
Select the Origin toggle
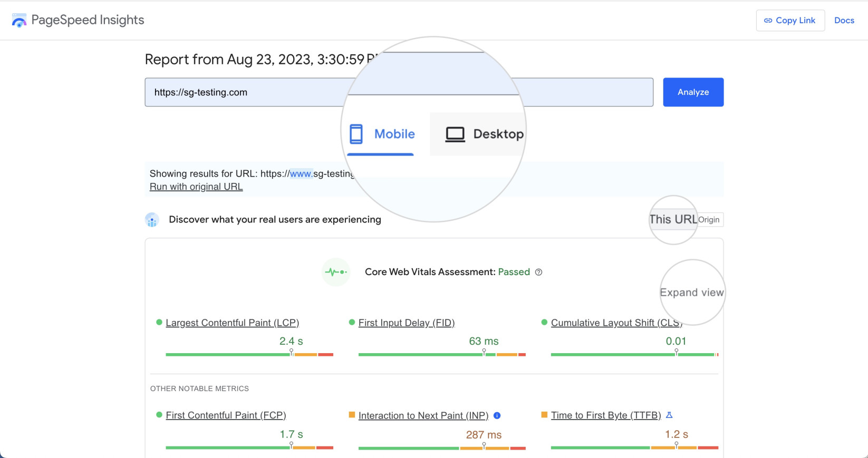tap(709, 220)
